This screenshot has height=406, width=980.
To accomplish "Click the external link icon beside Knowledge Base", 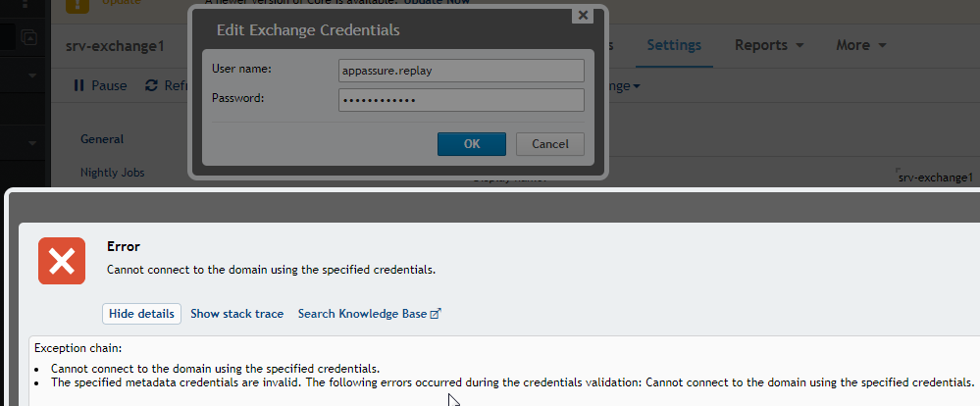I will click(x=437, y=314).
